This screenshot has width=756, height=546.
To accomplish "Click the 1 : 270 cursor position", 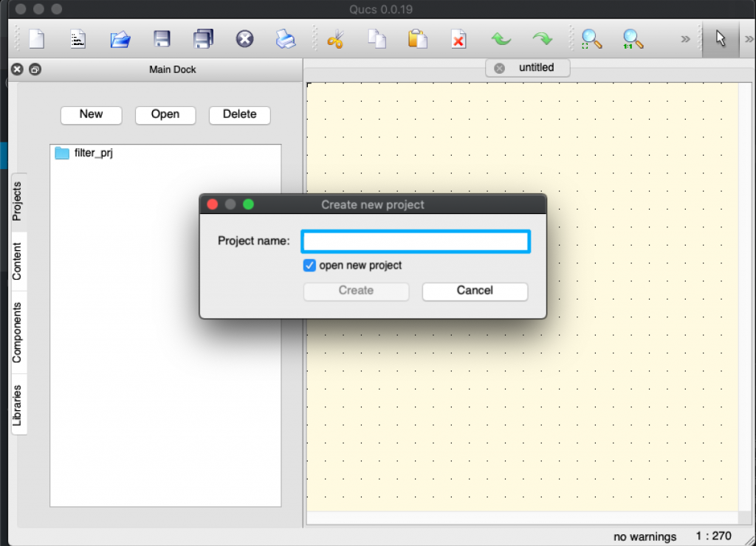I will pyautogui.click(x=714, y=536).
